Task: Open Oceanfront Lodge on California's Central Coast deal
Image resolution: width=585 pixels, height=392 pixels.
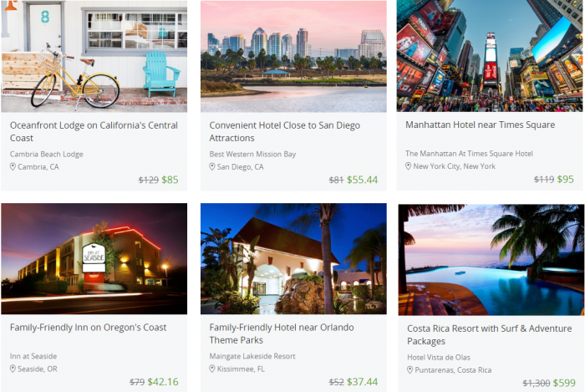Action: pos(94,132)
